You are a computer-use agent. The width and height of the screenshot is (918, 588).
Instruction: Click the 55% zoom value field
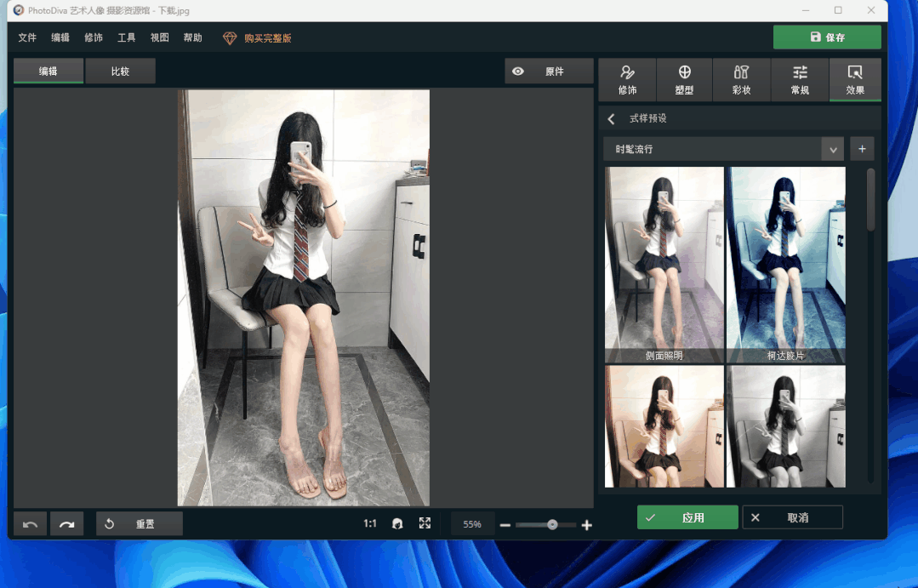click(472, 524)
